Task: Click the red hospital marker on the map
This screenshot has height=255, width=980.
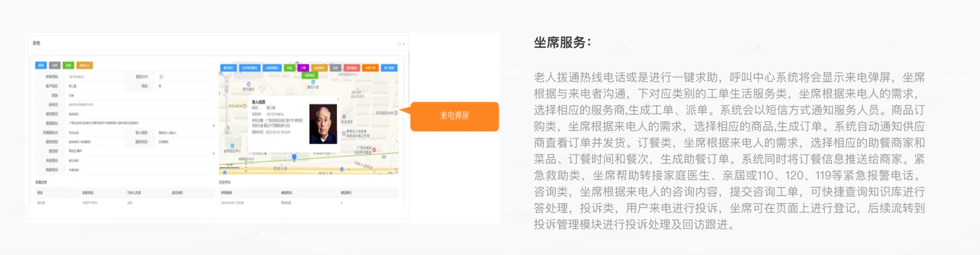Action: coord(374,149)
